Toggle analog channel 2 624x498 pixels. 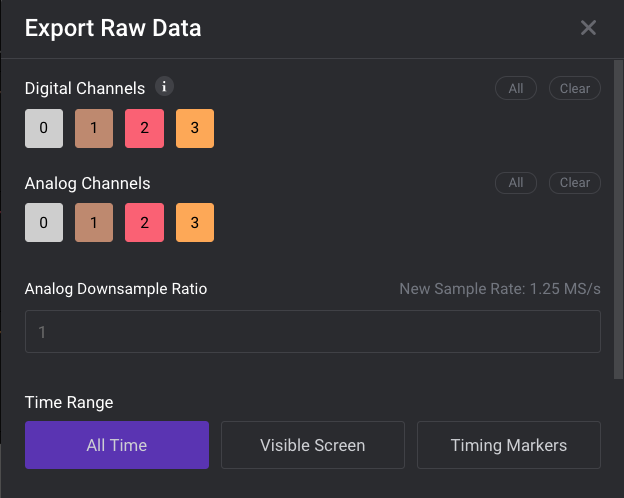point(144,223)
